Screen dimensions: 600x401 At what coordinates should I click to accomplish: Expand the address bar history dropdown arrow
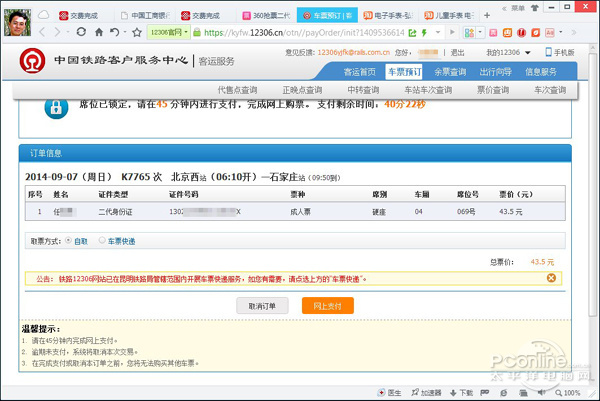point(438,32)
